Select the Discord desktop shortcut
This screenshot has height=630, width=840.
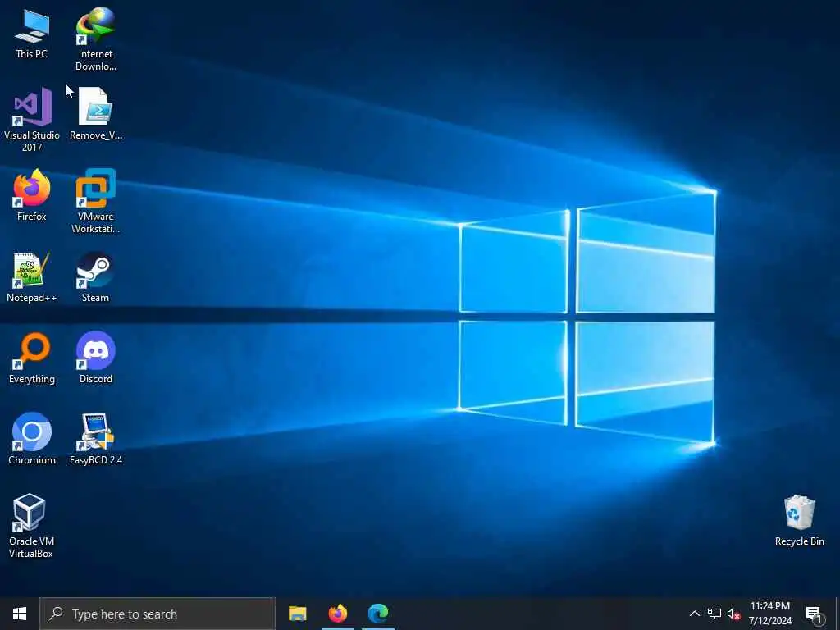96,358
